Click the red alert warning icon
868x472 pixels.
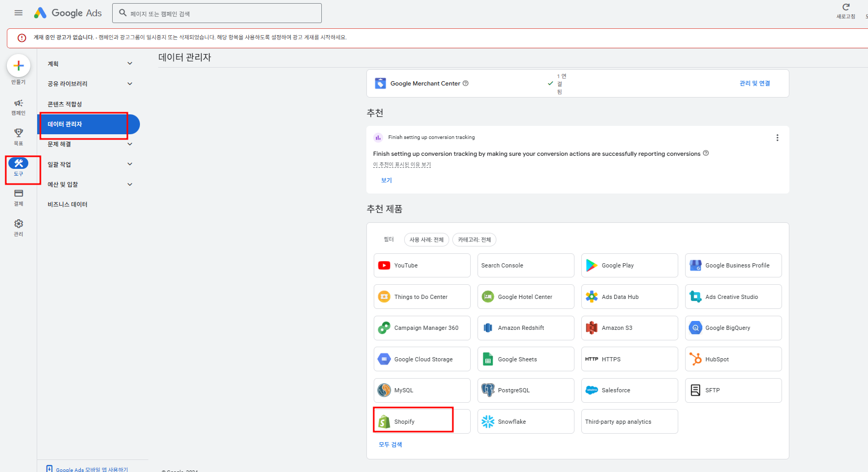pos(22,38)
